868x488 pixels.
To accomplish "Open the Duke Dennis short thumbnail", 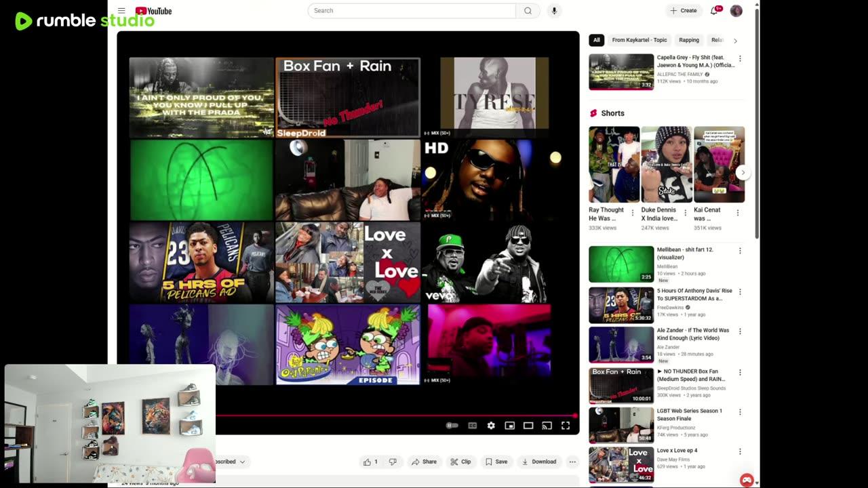I will pos(667,164).
